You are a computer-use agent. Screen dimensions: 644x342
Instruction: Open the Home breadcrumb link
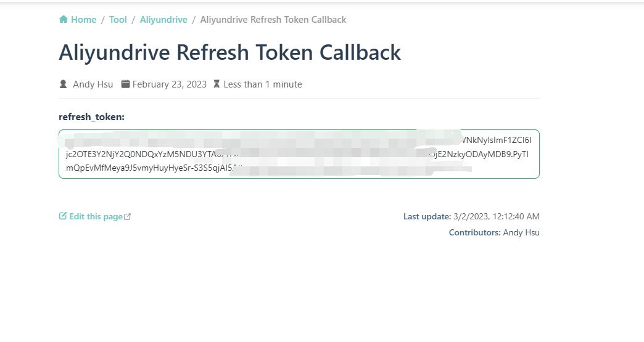78,20
